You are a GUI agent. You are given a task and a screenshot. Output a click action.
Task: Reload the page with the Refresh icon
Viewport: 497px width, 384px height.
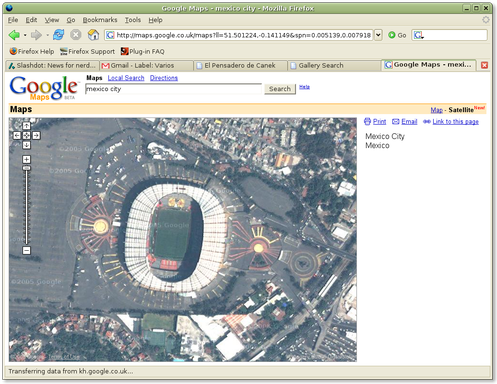point(58,34)
